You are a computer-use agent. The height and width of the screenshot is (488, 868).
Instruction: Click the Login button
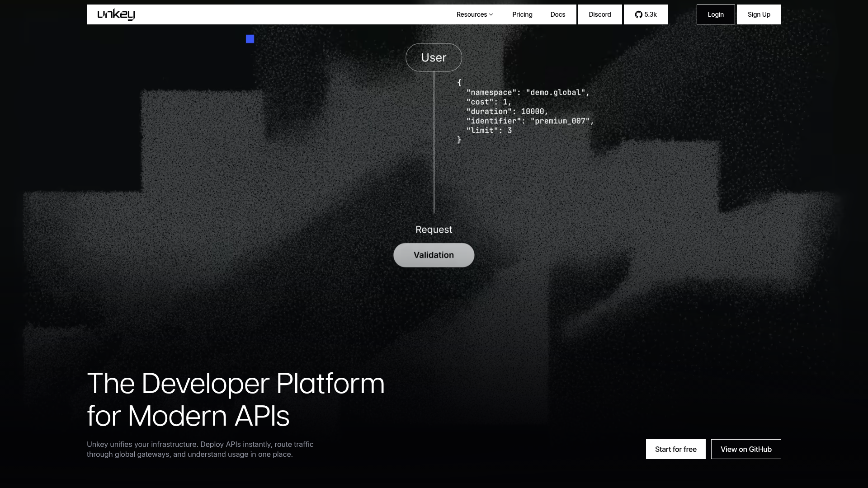tap(716, 14)
